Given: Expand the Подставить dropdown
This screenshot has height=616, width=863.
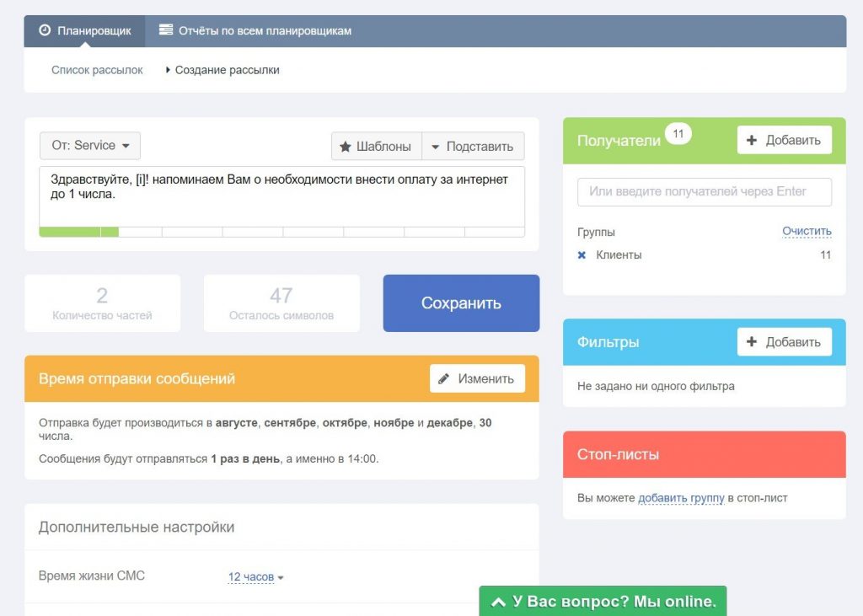Looking at the screenshot, I should click(473, 147).
